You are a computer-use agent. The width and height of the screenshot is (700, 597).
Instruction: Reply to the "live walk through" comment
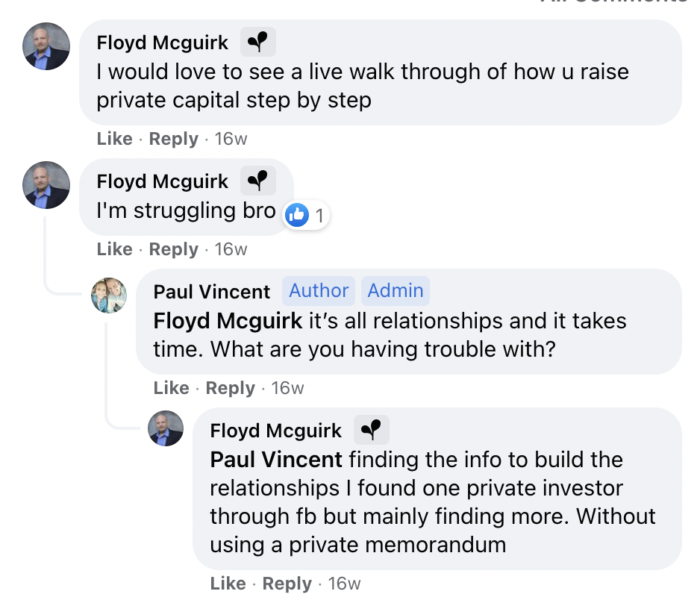(173, 139)
